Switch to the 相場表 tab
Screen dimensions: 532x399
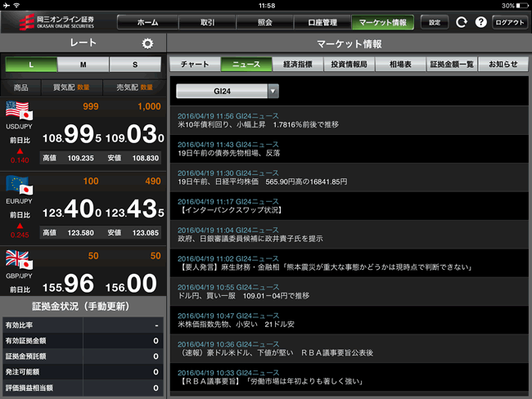pyautogui.click(x=400, y=64)
